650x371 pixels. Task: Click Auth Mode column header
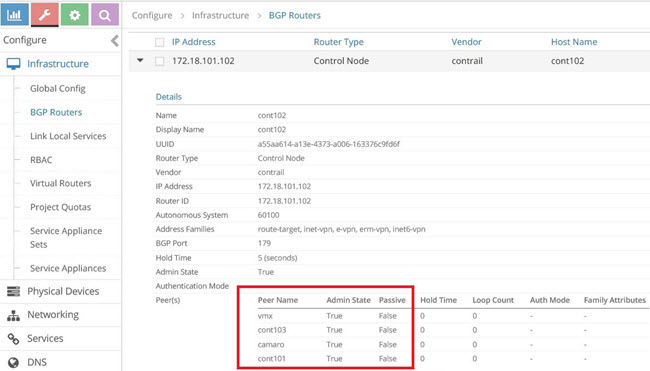549,300
